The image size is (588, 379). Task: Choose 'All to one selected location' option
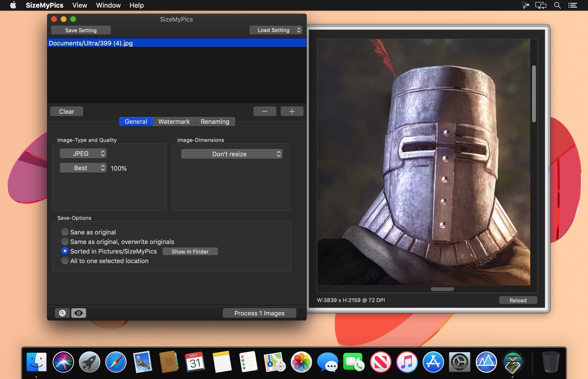point(65,261)
